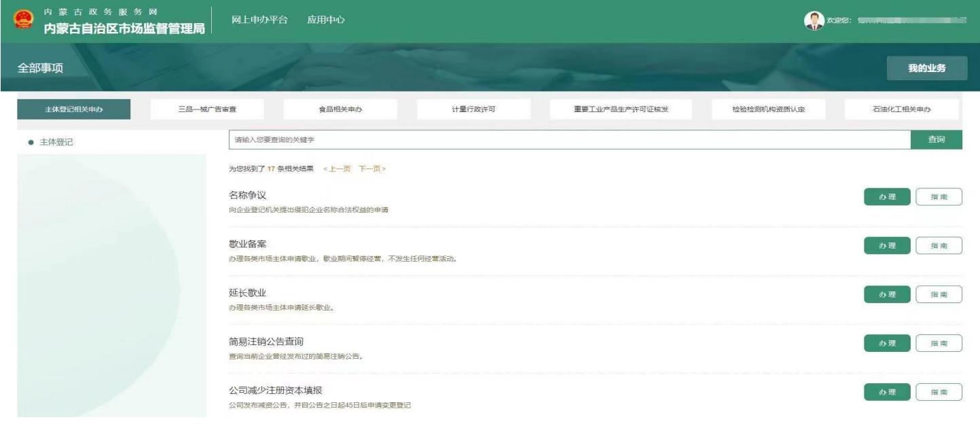Viewport: 980px width, 447px height.
Task: Open the 应用中心 menu item
Action: click(x=326, y=20)
